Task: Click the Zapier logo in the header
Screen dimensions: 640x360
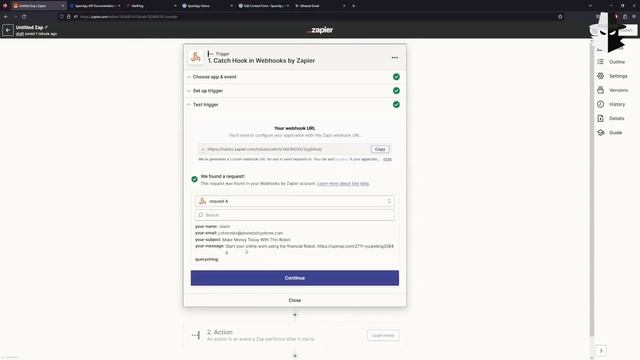Action: coord(320,30)
